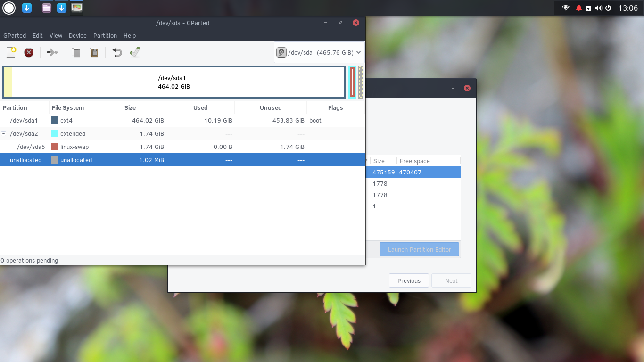Click the boot flag of /dev/sda1
This screenshot has height=362, width=644.
click(315, 121)
